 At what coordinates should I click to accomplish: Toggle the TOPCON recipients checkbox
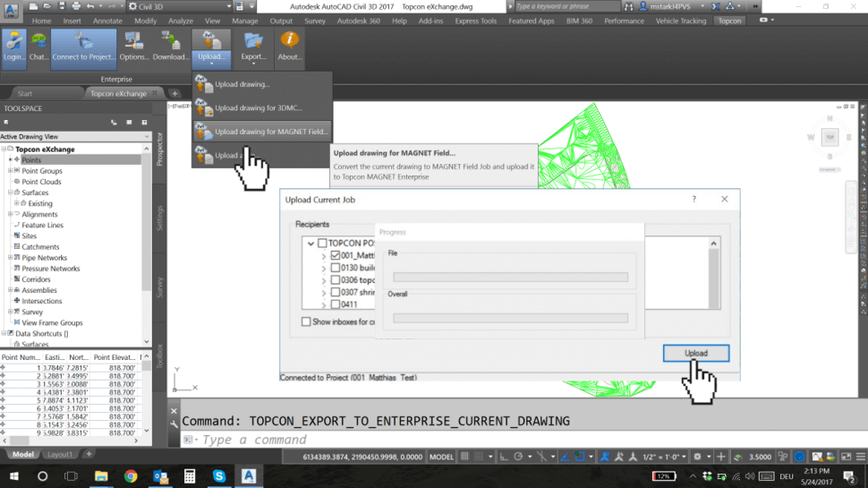click(322, 244)
